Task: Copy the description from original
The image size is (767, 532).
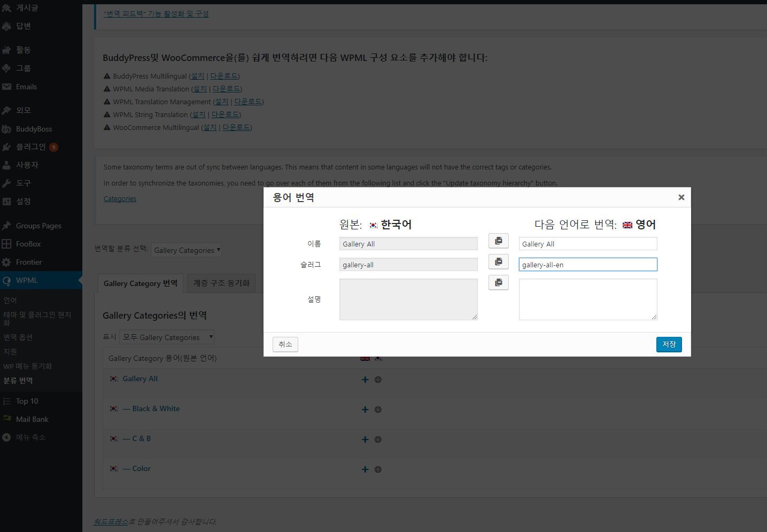Action: pyautogui.click(x=498, y=283)
